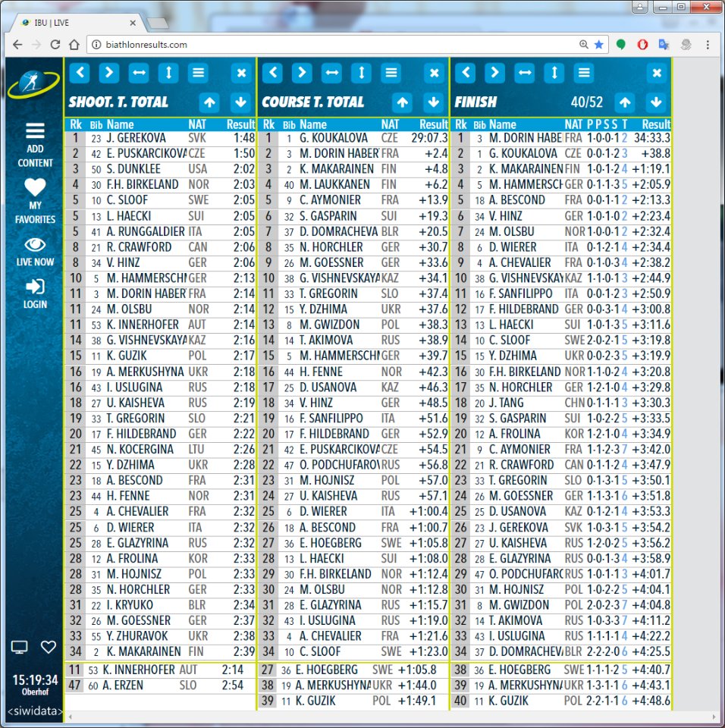The width and height of the screenshot is (725, 728).
Task: Bookmark page with the star icon
Action: [599, 45]
